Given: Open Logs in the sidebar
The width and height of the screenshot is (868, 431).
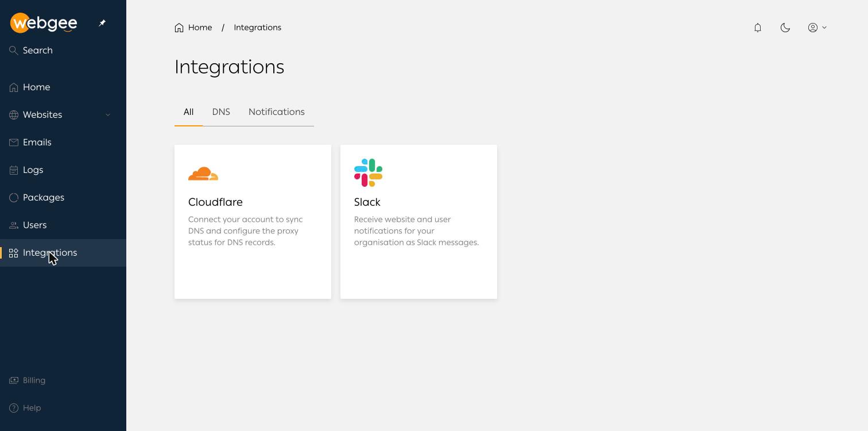Looking at the screenshot, I should click(63, 170).
